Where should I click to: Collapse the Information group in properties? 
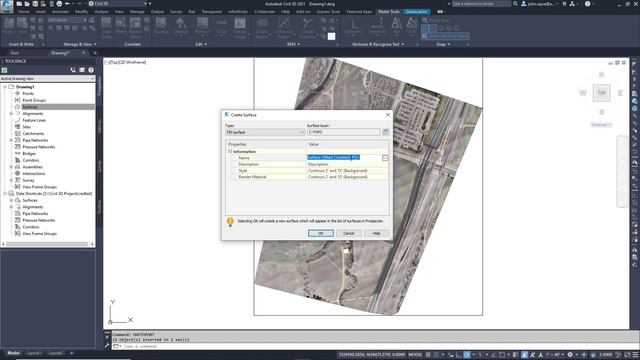(230, 151)
